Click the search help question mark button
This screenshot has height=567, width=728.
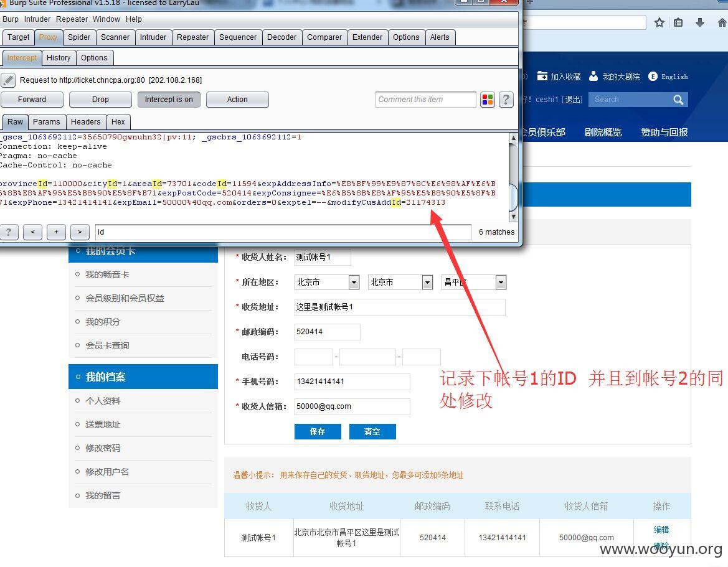(x=9, y=232)
